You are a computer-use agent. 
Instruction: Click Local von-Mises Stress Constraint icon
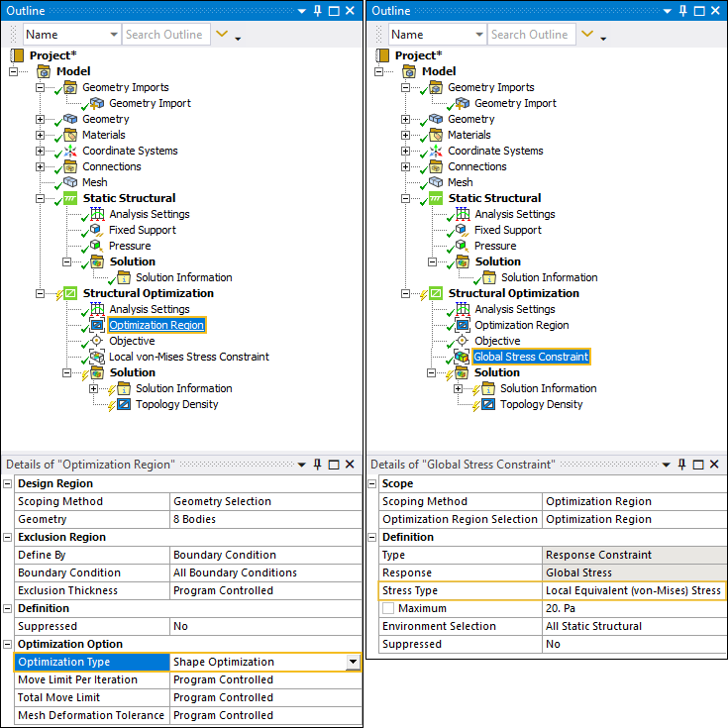tap(97, 357)
